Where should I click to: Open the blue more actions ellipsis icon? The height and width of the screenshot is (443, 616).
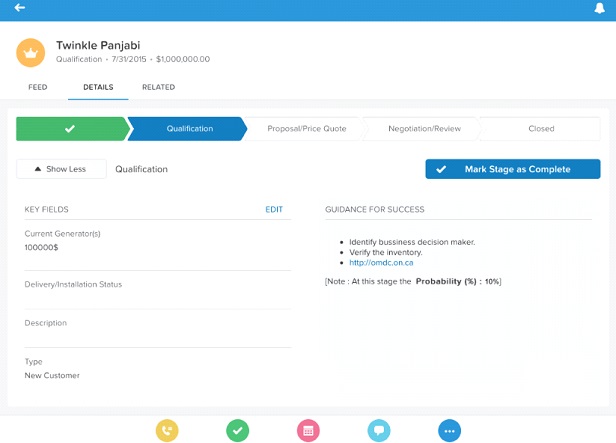(x=450, y=430)
